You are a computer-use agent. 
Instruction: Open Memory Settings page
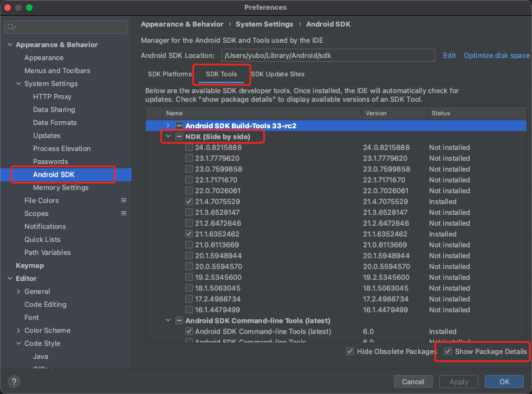click(x=61, y=187)
